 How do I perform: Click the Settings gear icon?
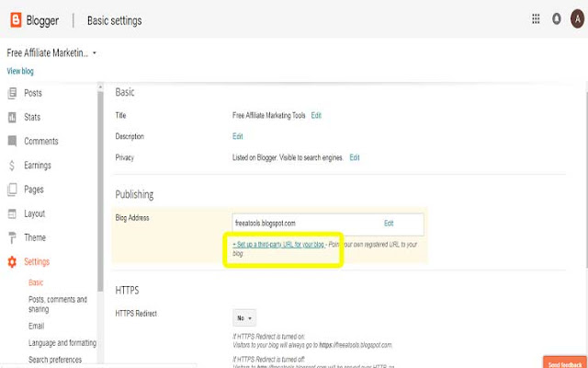[12, 262]
